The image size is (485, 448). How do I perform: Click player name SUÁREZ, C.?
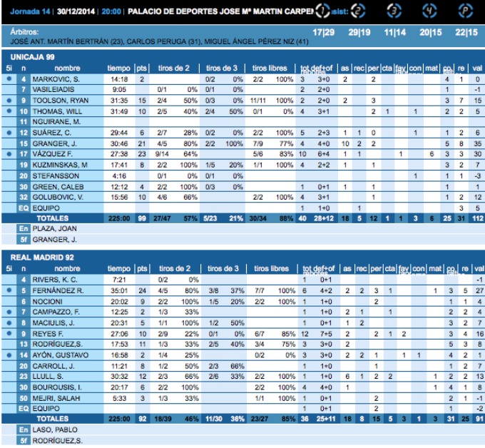51,133
